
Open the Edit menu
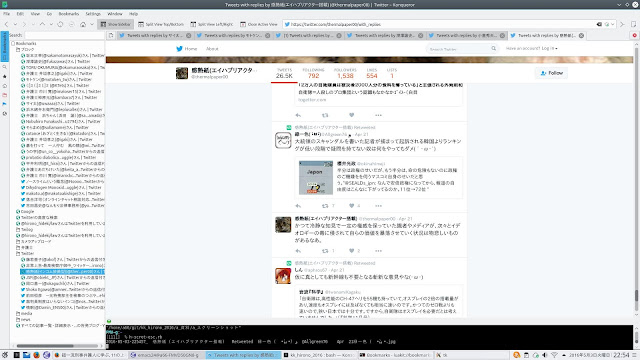[x=20, y=14]
